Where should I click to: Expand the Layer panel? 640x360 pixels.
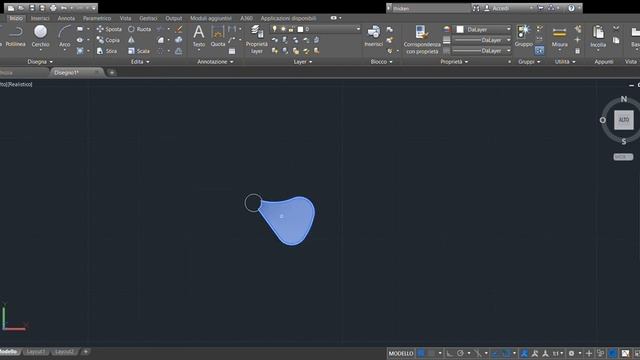pyautogui.click(x=302, y=62)
